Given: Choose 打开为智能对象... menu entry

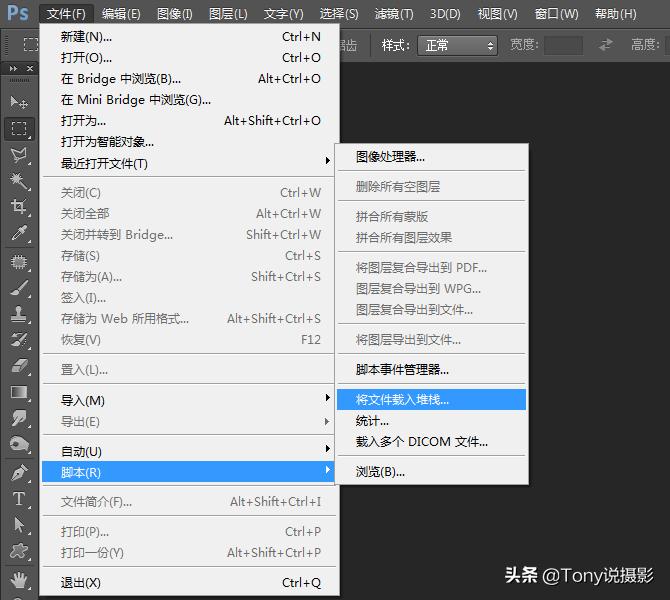Looking at the screenshot, I should pos(190,141).
